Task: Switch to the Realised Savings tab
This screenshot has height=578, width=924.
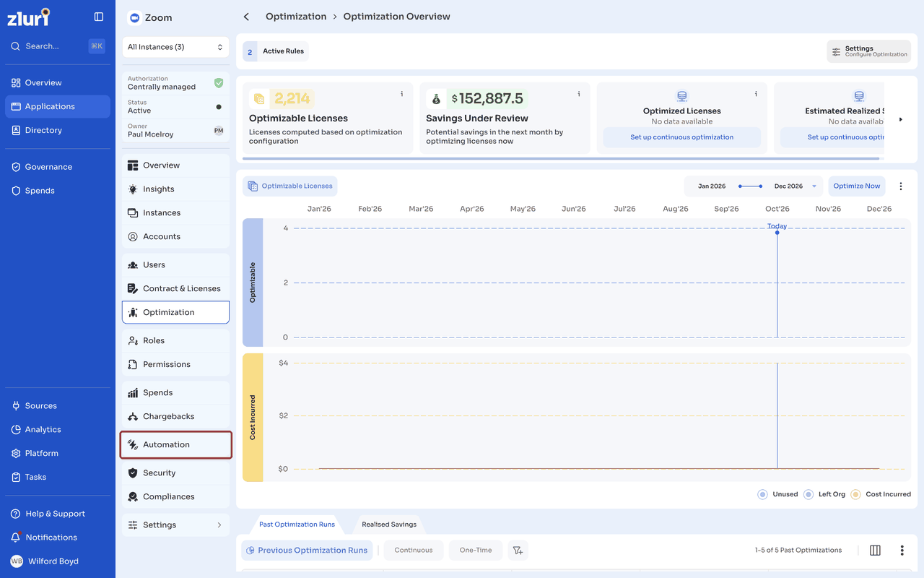Action: (x=389, y=525)
